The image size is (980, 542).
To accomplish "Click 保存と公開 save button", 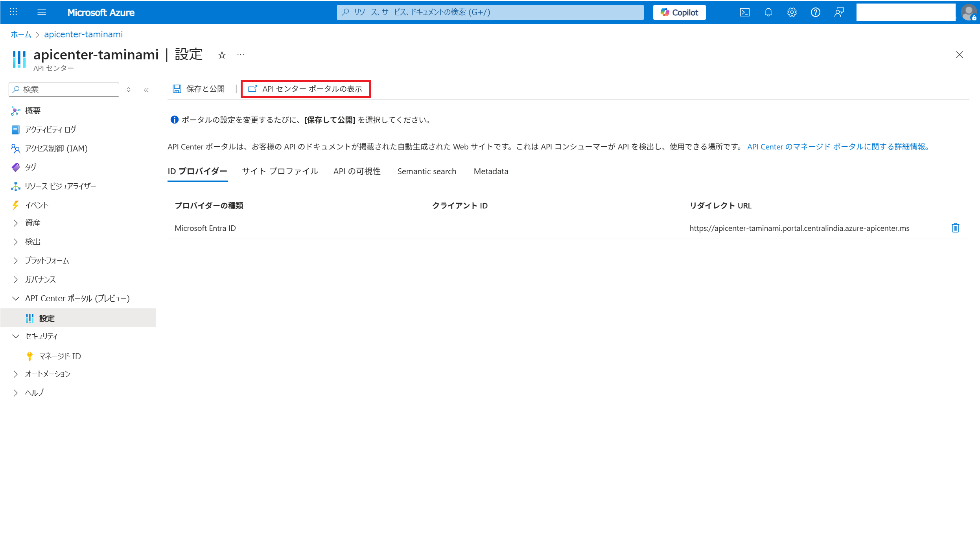I will coord(199,89).
